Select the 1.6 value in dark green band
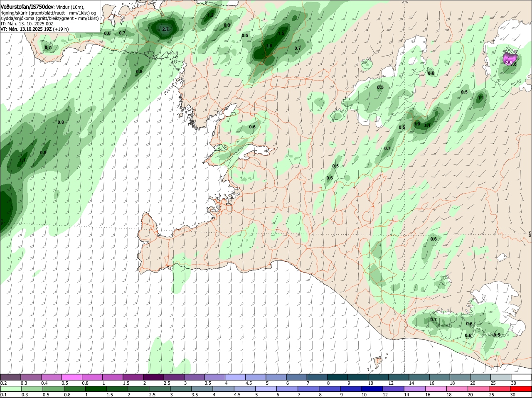The width and height of the screenshot is (532, 398). [x=269, y=46]
